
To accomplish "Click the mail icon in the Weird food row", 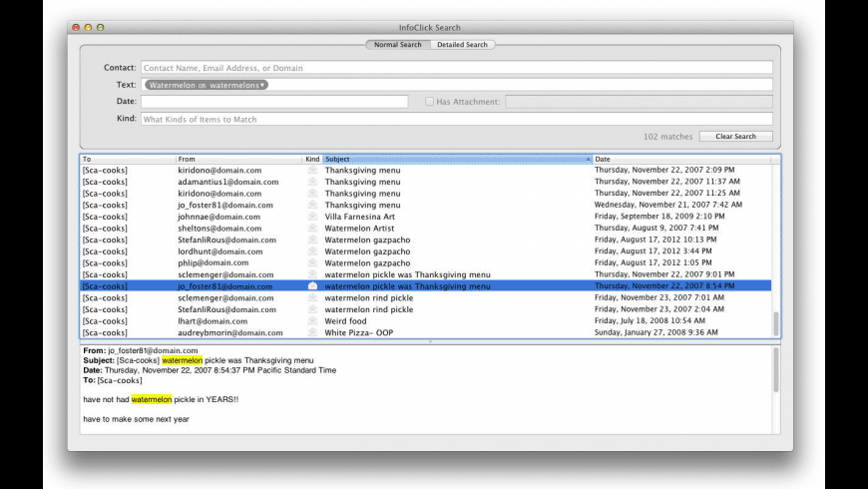I will 312,321.
